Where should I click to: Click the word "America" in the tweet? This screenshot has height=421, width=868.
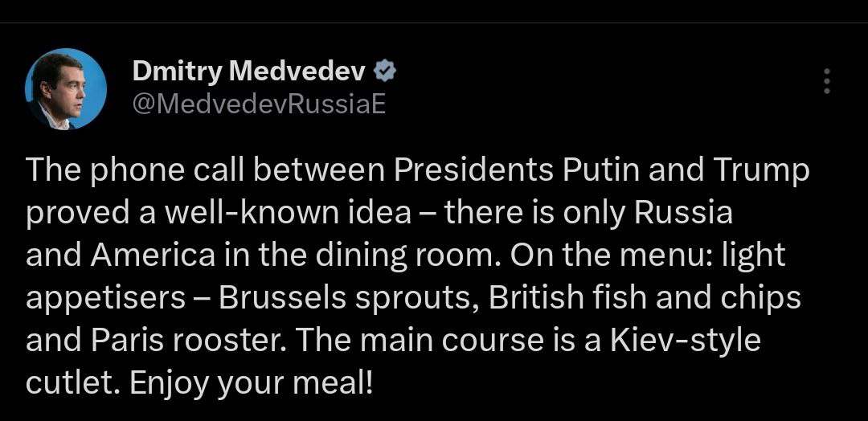tap(153, 255)
